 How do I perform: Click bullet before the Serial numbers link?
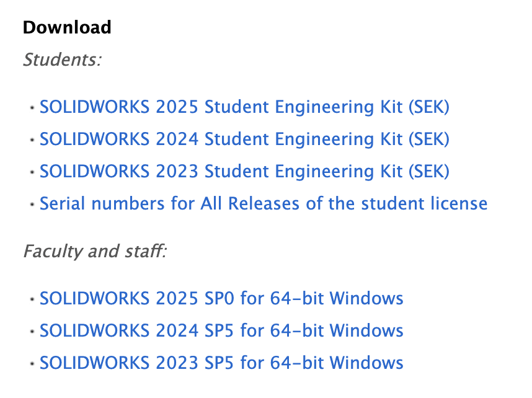(x=32, y=205)
